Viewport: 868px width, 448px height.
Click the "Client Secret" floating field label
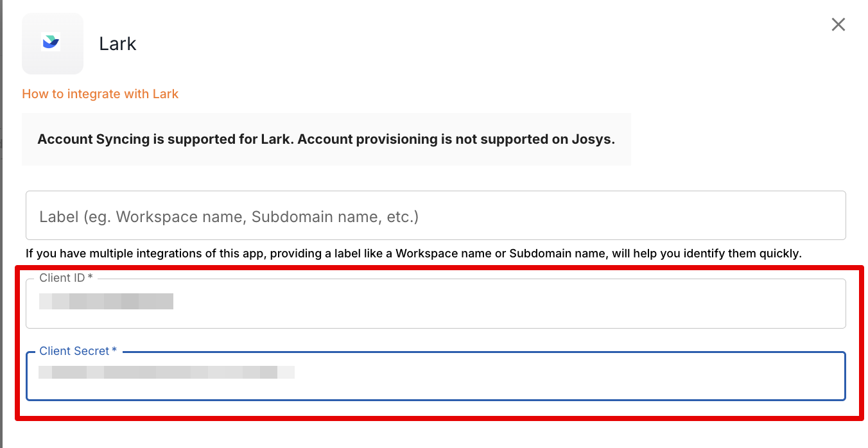(74, 351)
